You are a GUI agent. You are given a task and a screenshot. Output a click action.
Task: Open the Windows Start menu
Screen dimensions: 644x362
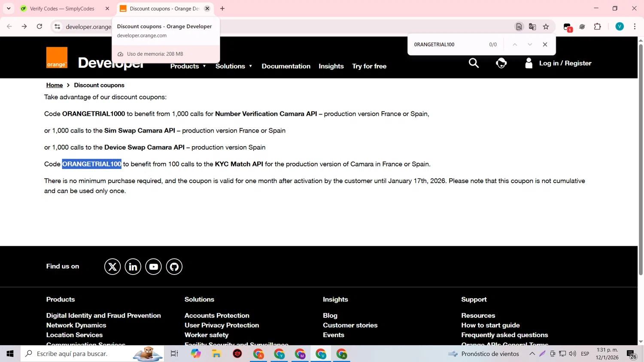point(10,354)
